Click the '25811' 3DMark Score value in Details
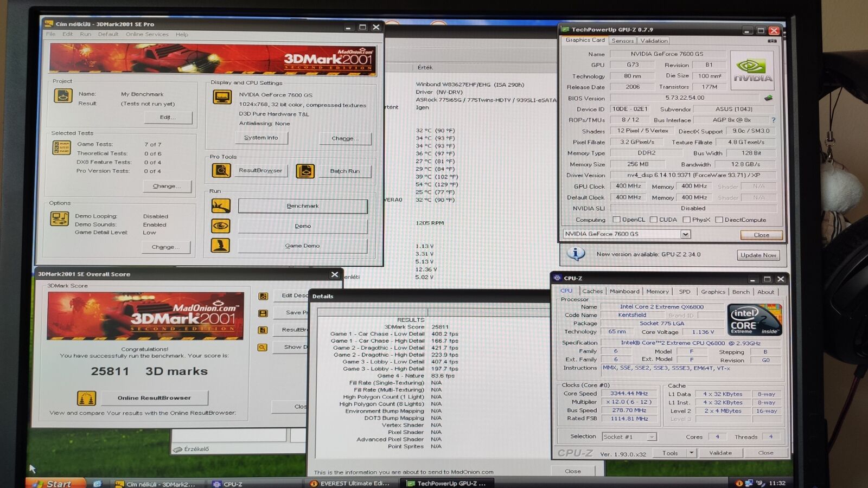 pyautogui.click(x=440, y=327)
